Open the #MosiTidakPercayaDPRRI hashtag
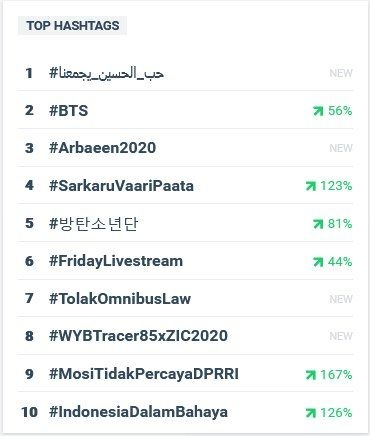Screen dimensions: 370x436 pos(144,374)
